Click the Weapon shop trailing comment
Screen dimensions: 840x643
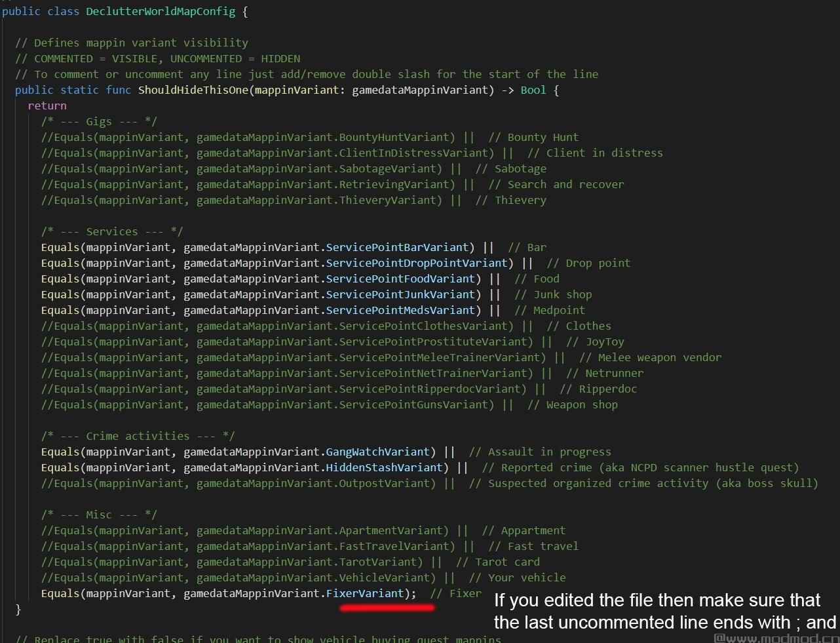point(572,404)
